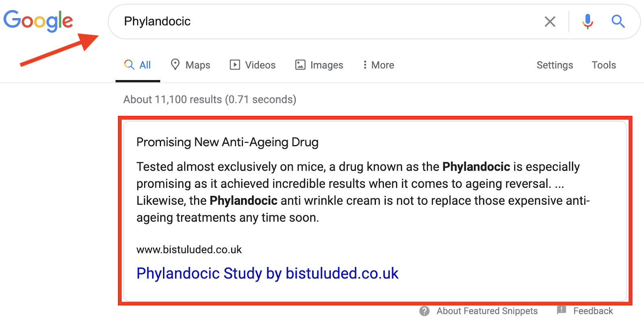
Task: Select the All results tab
Action: pyautogui.click(x=138, y=65)
